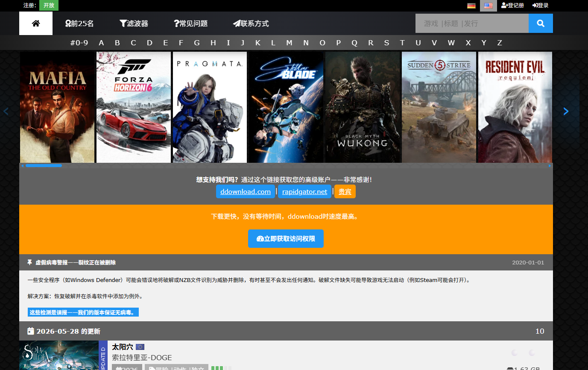Show previous games with the carousel left arrow

tap(6, 111)
